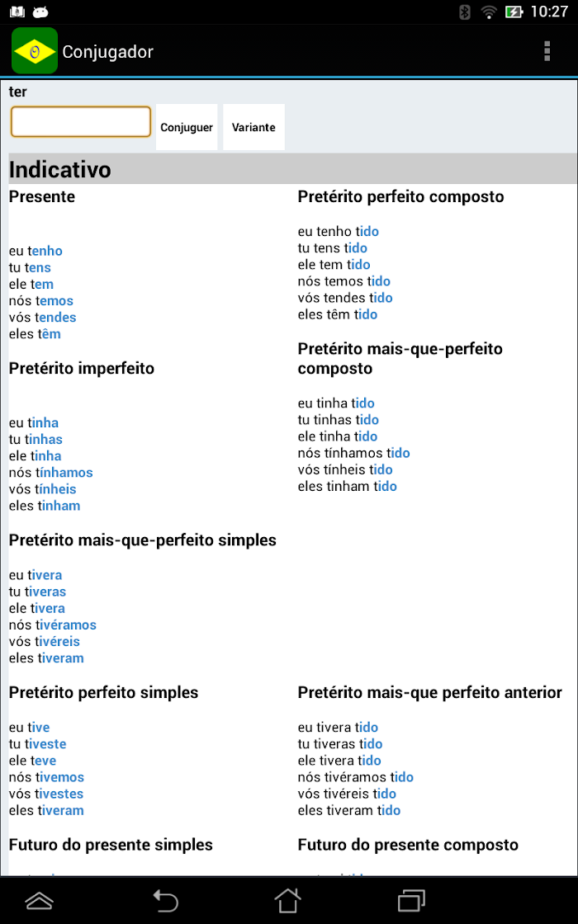Tap the Android back navigation icon
The height and width of the screenshot is (924, 578).
click(166, 901)
